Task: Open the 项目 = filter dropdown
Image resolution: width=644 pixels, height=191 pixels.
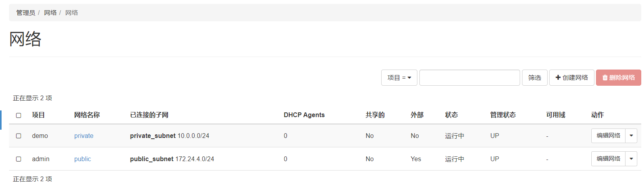Action: coord(399,78)
